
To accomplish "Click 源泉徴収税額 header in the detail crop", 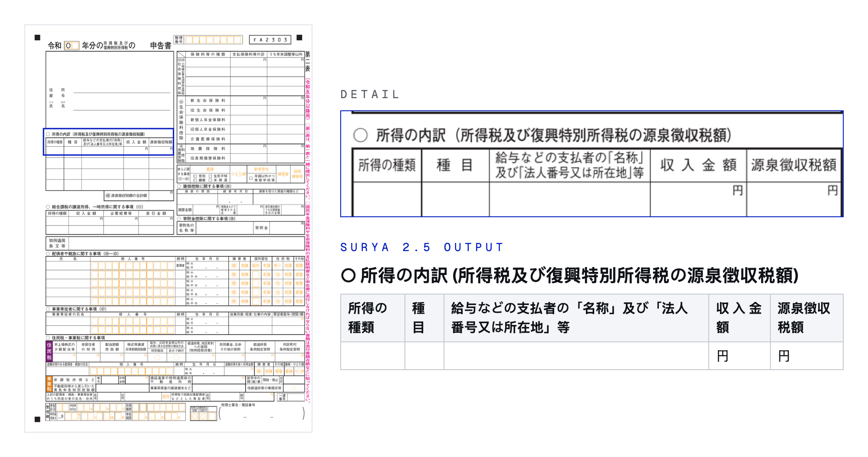I will coord(794,165).
